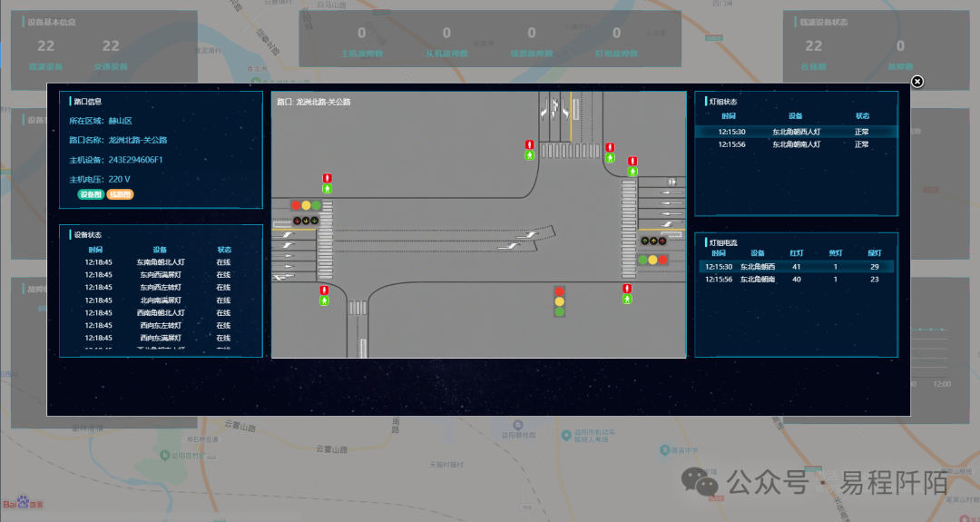Select device row 东南角朝北人灯
Screen dimensions: 980x522
pos(161,262)
